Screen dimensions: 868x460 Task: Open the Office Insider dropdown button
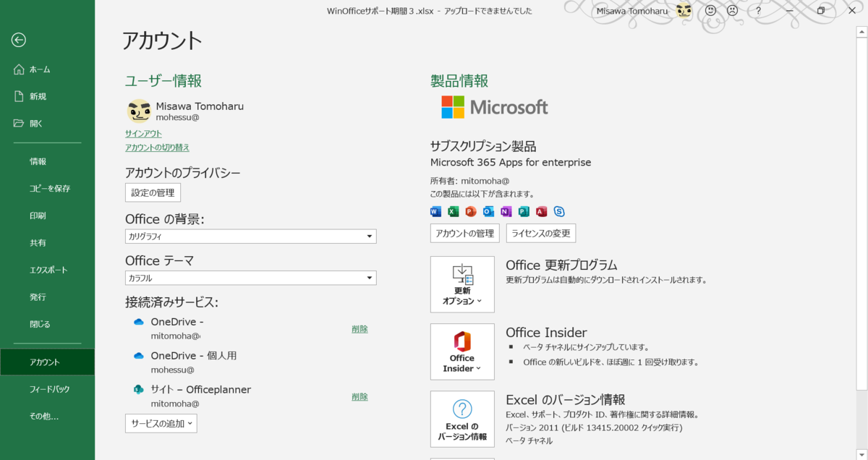click(x=462, y=352)
